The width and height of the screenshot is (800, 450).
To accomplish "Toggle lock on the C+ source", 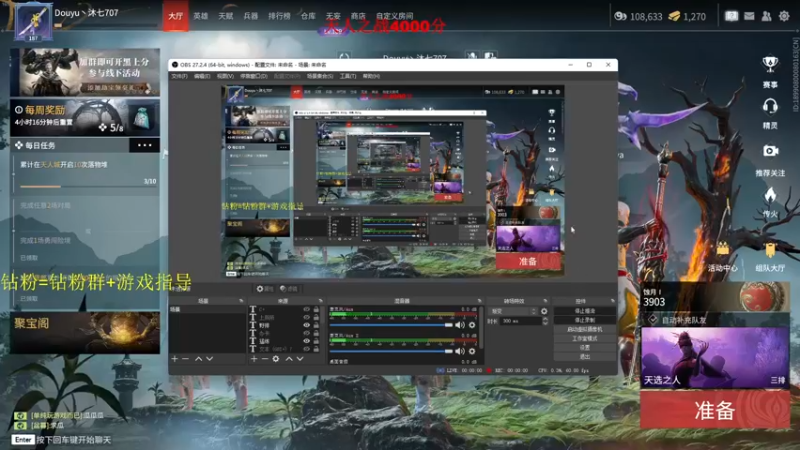I will click(x=316, y=309).
